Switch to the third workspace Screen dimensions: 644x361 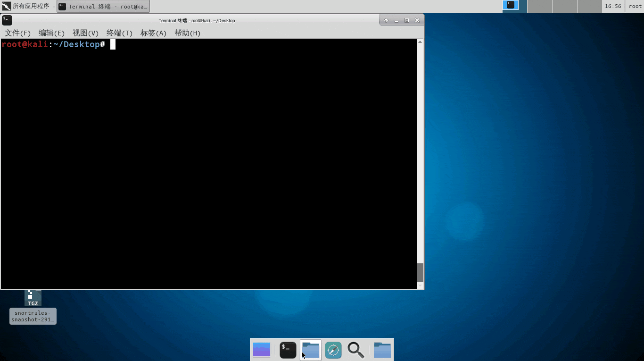coord(565,6)
